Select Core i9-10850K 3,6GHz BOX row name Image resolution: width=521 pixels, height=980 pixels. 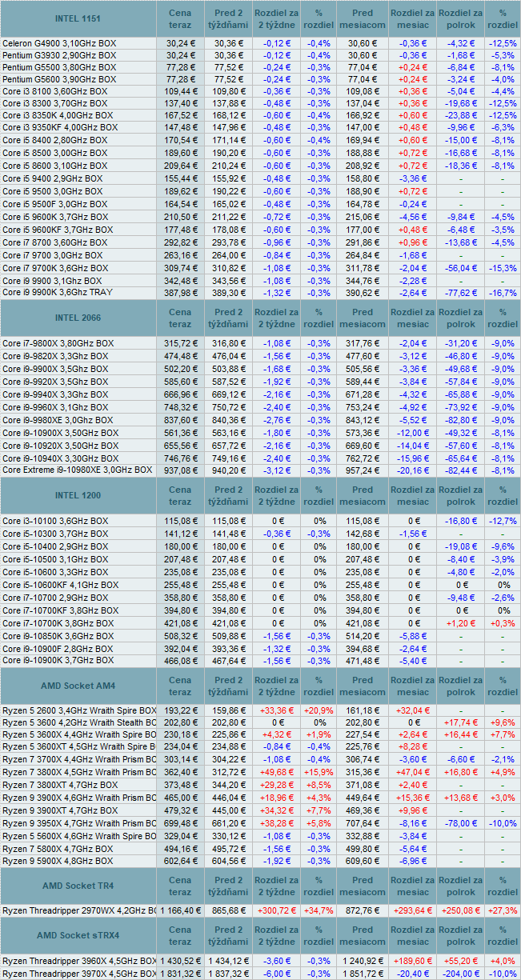tap(58, 636)
